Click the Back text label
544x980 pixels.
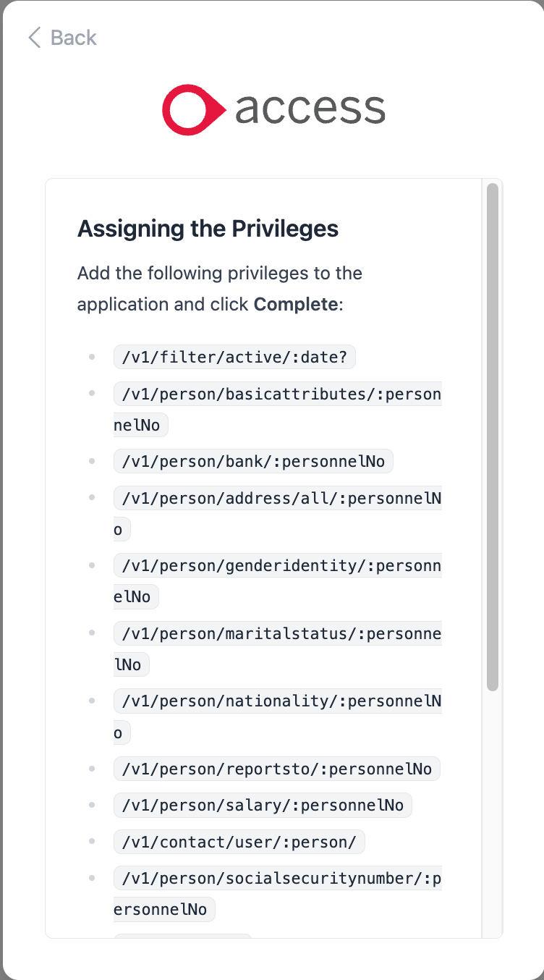pyautogui.click(x=73, y=38)
